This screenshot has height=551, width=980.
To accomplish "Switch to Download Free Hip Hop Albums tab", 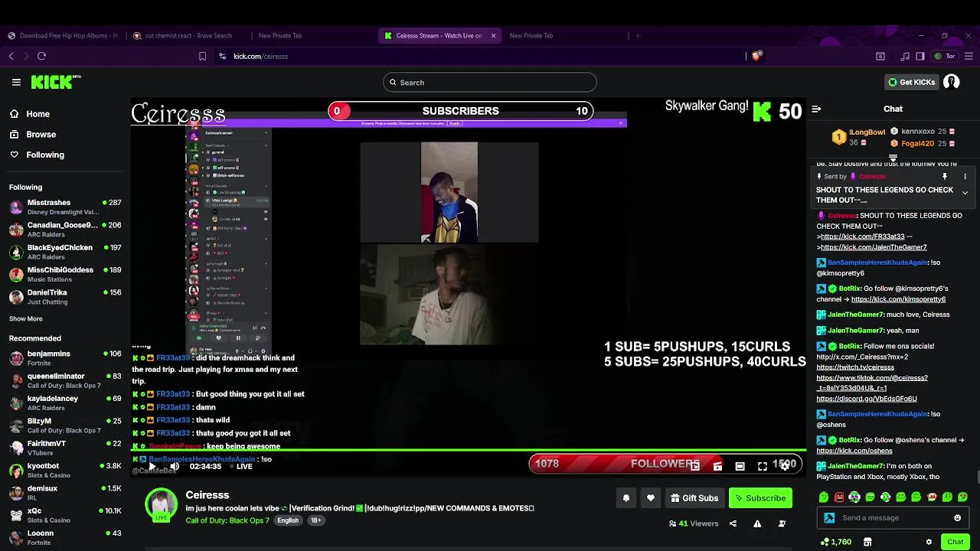I will (63, 35).
